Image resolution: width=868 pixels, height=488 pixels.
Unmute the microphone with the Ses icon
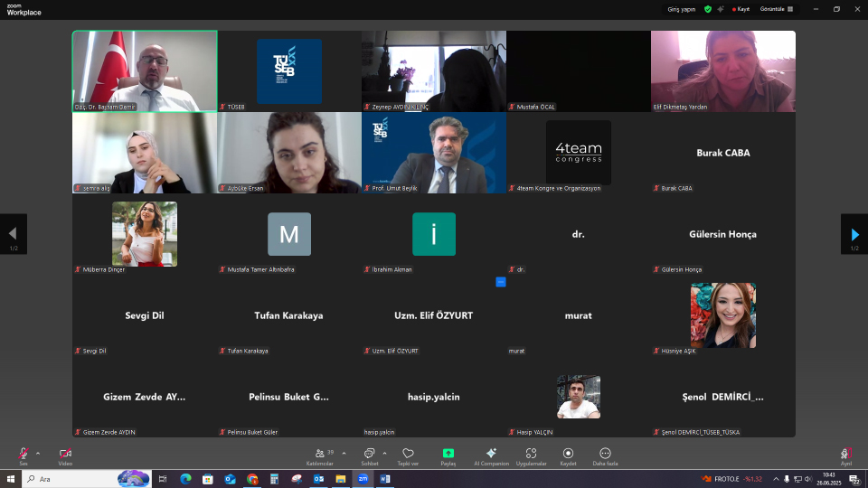click(x=23, y=454)
